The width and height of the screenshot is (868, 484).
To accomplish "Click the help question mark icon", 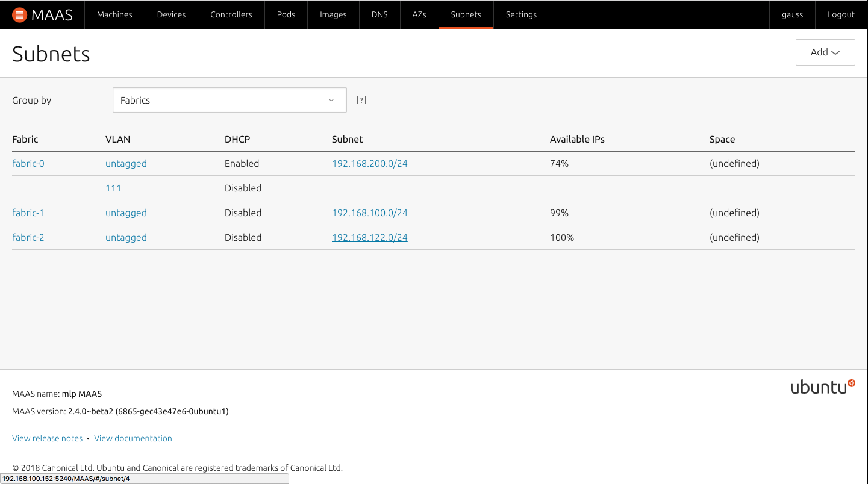I will point(361,100).
